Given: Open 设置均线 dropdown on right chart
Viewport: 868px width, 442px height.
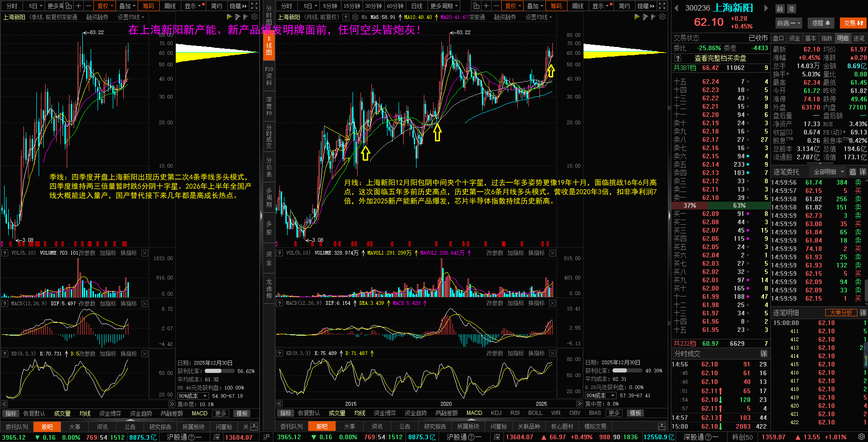Looking at the screenshot, I should pyautogui.click(x=538, y=17).
